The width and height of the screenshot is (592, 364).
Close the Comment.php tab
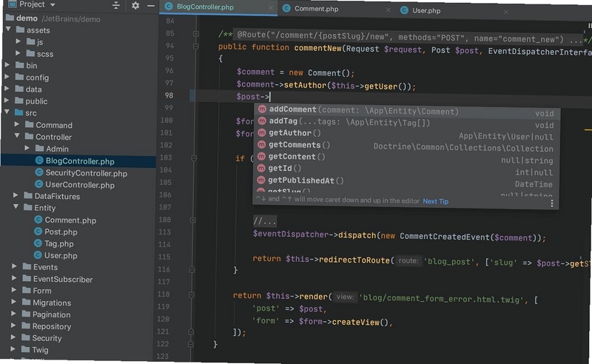click(x=388, y=10)
